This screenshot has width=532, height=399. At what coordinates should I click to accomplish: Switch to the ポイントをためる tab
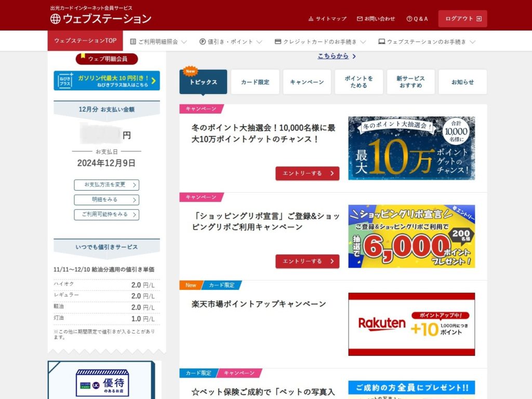pyautogui.click(x=359, y=82)
